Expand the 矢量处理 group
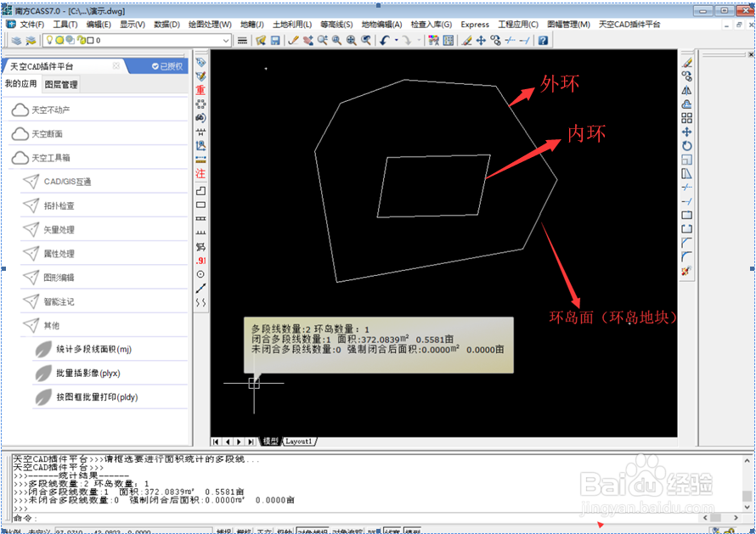This screenshot has width=756, height=534. click(x=104, y=230)
